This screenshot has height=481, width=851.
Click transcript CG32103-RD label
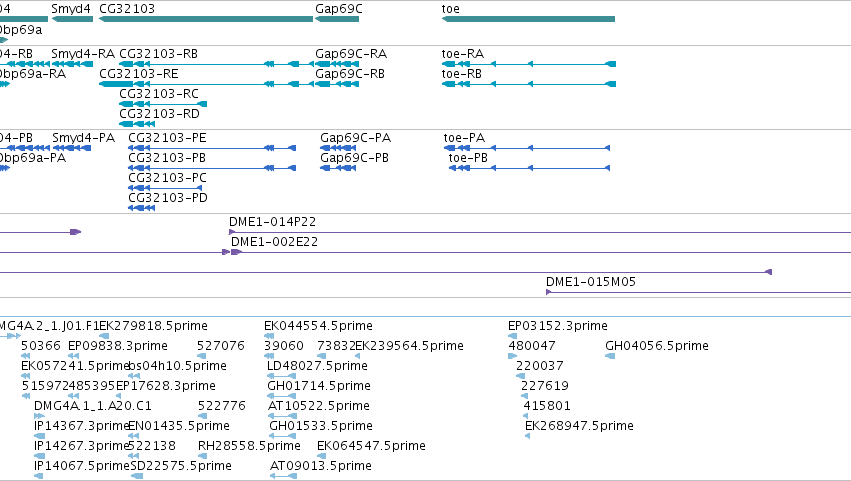[160, 114]
